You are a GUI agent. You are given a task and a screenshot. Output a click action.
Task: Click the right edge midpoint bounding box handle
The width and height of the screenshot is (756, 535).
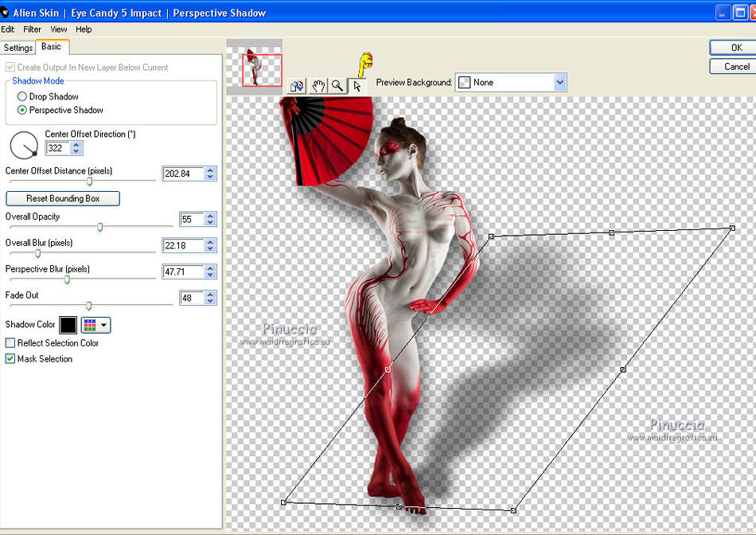click(x=623, y=369)
